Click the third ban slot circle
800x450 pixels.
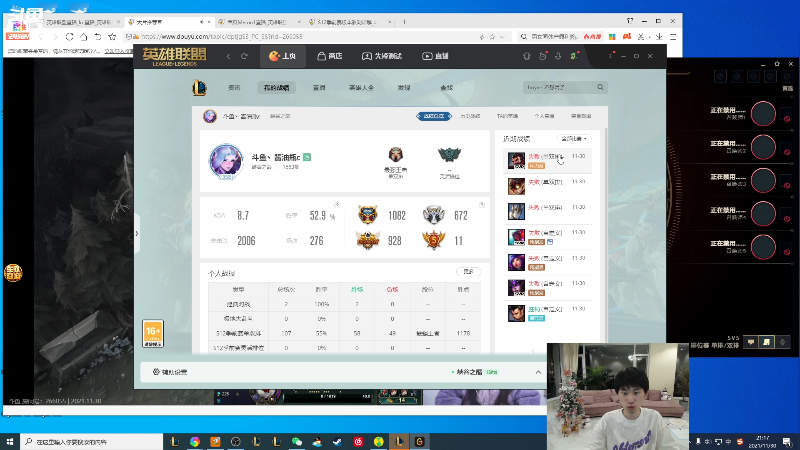[763, 180]
